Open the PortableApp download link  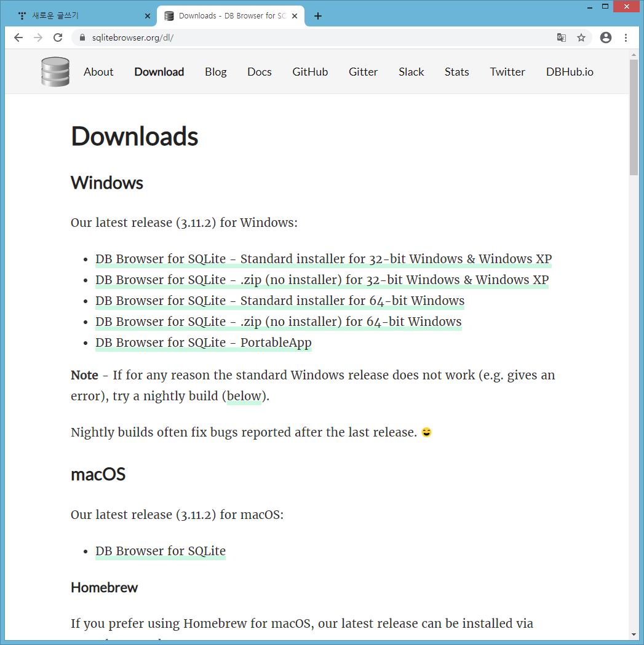tap(203, 343)
